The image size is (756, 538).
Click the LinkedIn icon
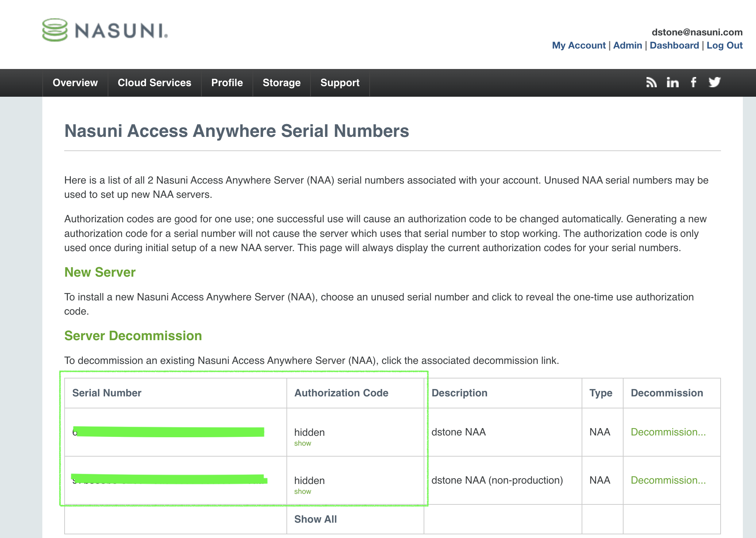tap(672, 82)
